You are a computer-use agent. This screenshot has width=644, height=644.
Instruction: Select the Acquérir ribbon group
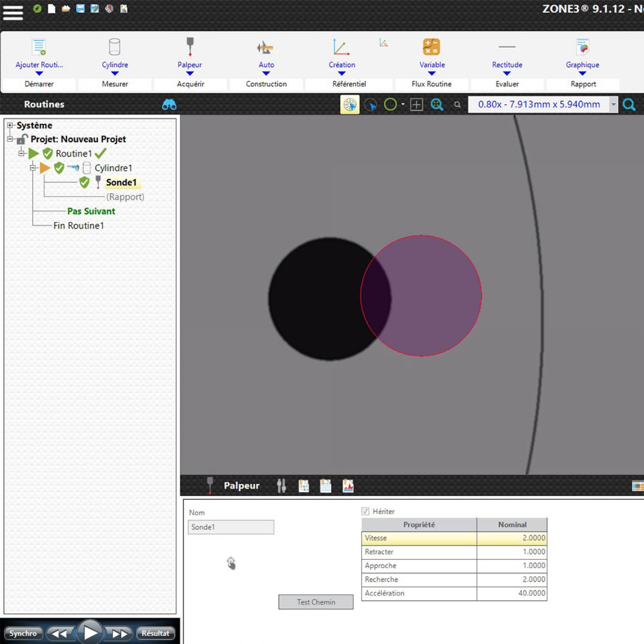tap(190, 84)
